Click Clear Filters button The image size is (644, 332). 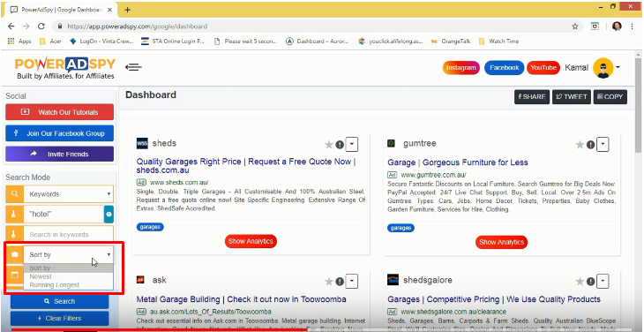coord(60,318)
